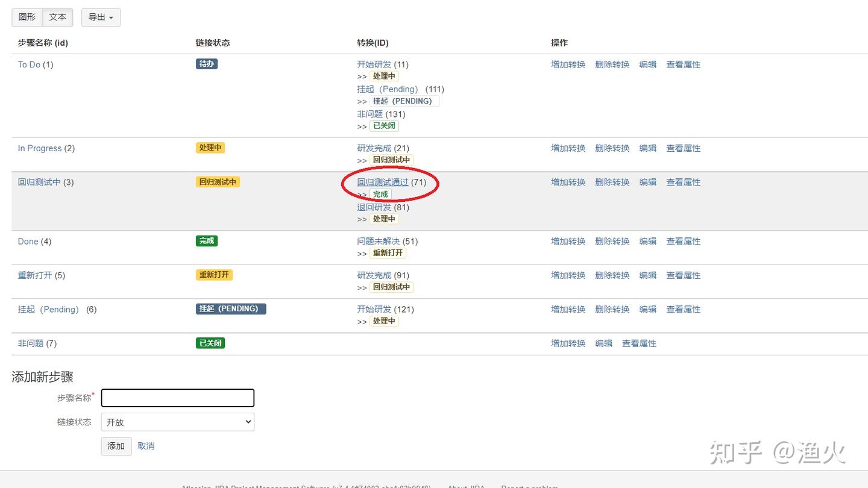Click 编辑 for the Done step
Screen dimensions: 868x488
click(x=647, y=241)
